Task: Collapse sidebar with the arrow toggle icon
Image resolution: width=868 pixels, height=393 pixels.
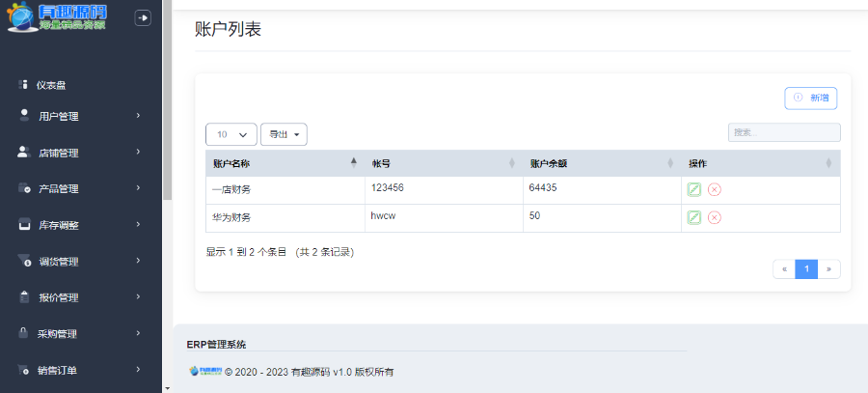Action: pyautogui.click(x=143, y=17)
